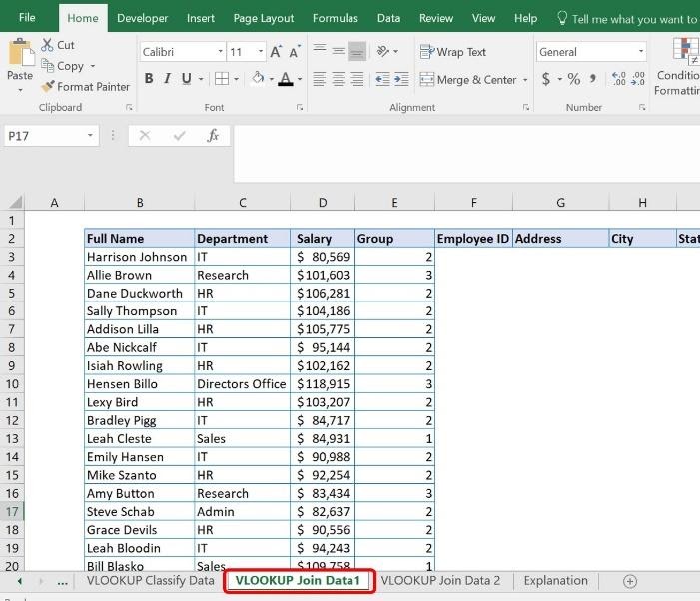Switch to VLOOKUP Classify Data sheet

pos(151,580)
